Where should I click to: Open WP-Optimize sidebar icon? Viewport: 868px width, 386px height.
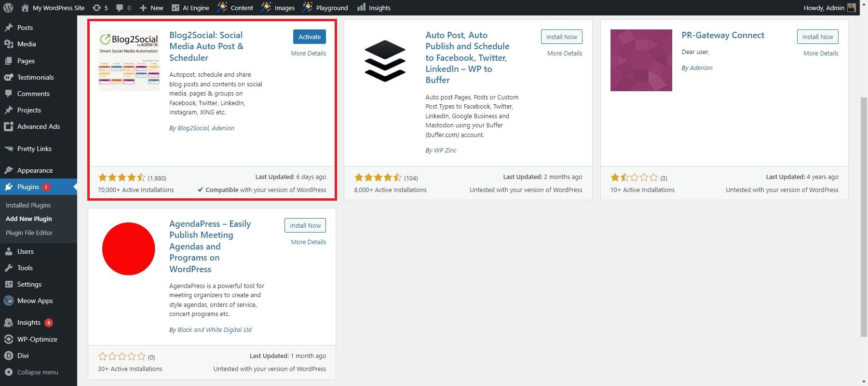pos(9,339)
